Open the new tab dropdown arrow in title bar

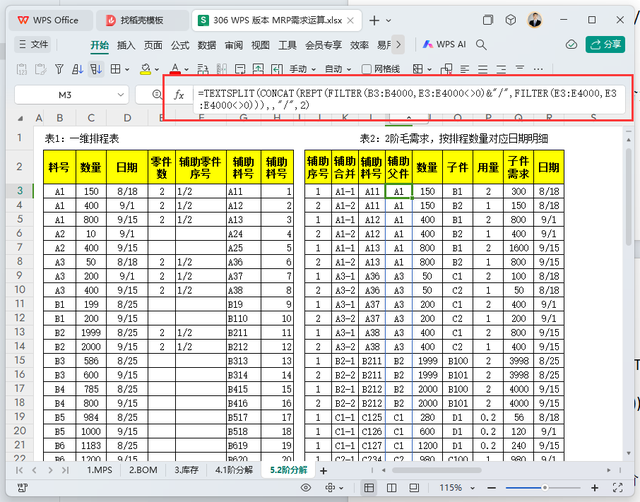(389, 20)
